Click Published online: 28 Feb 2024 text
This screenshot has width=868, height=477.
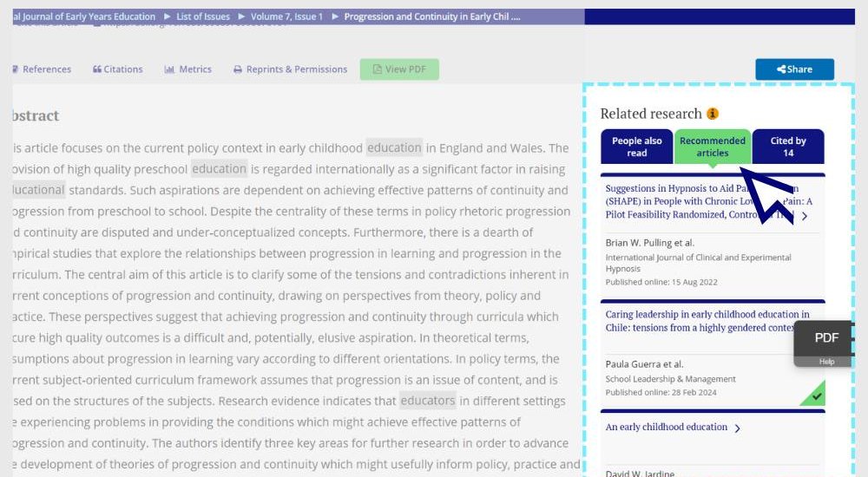[x=661, y=392]
